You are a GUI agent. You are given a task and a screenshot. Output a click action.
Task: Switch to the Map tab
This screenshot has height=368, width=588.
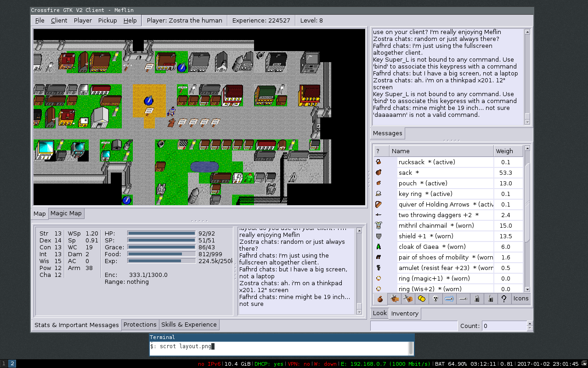(40, 214)
